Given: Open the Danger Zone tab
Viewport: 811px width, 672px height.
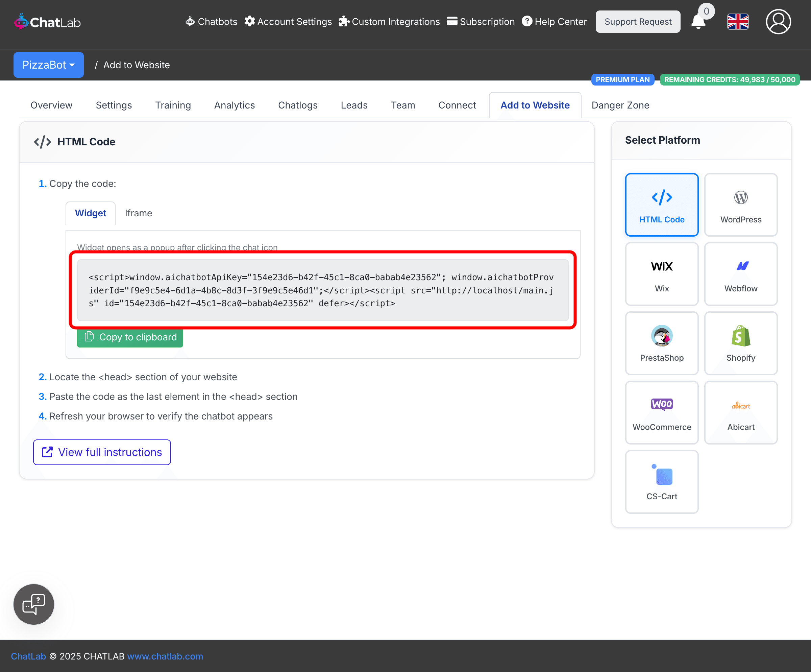Looking at the screenshot, I should (x=620, y=105).
